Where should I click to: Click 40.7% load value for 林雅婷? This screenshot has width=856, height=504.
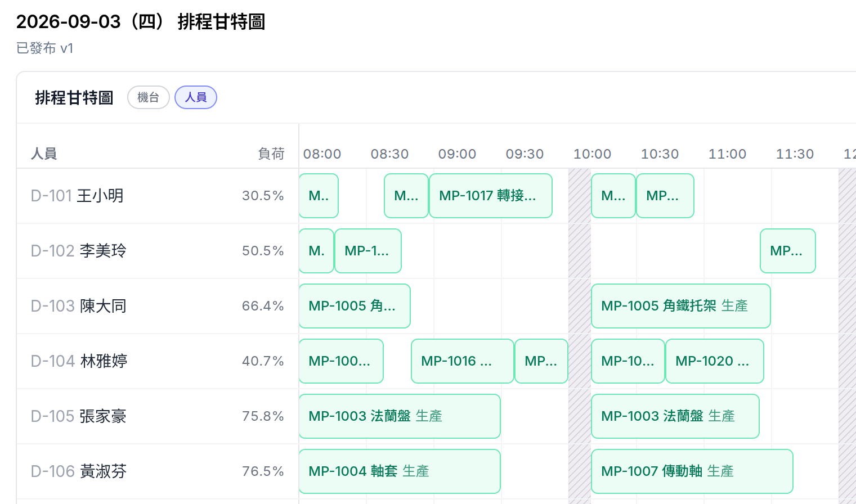(x=263, y=361)
